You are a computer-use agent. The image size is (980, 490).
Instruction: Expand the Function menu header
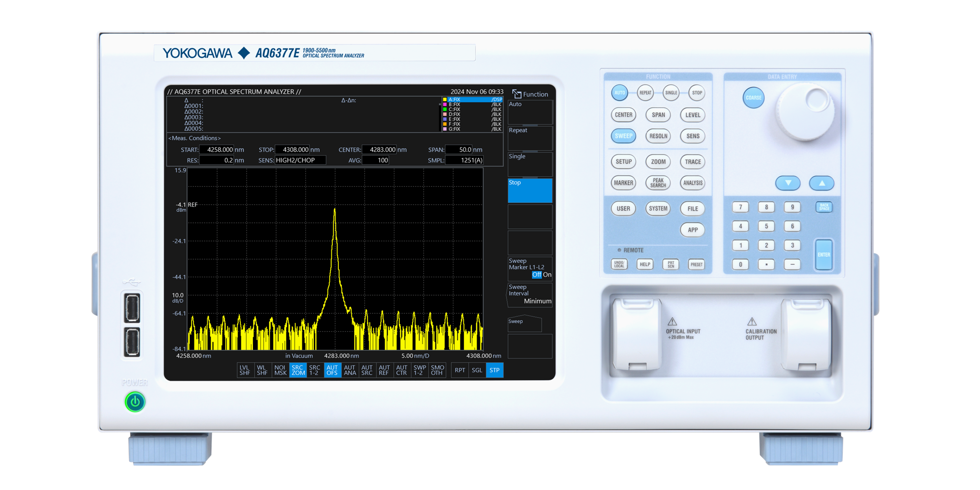(x=530, y=94)
